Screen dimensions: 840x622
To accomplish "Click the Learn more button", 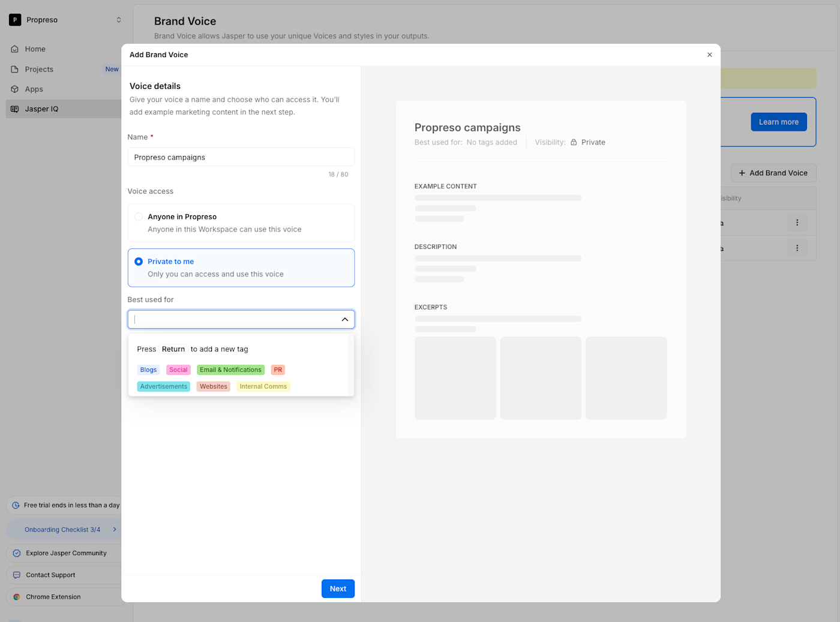I will coord(779,122).
